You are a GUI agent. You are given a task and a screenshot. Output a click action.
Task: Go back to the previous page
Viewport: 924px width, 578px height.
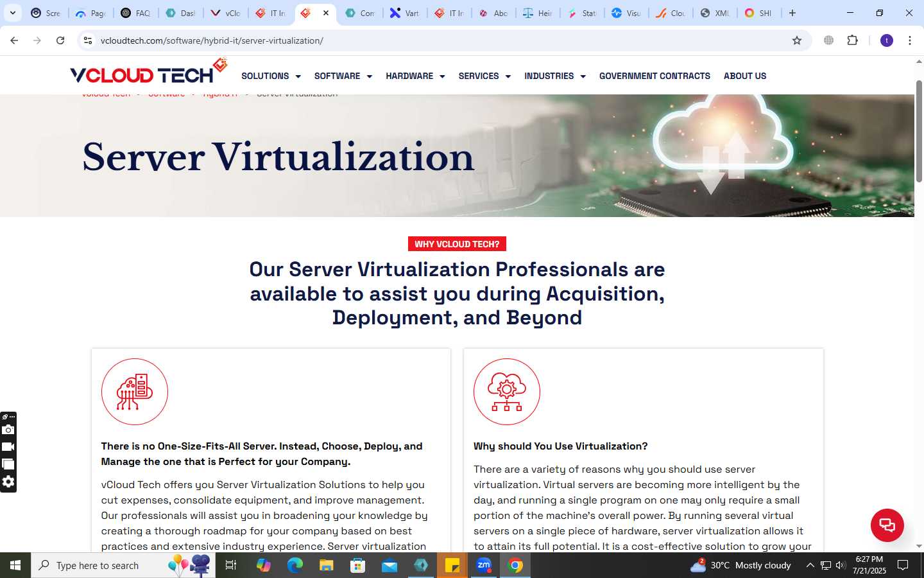pos(14,40)
